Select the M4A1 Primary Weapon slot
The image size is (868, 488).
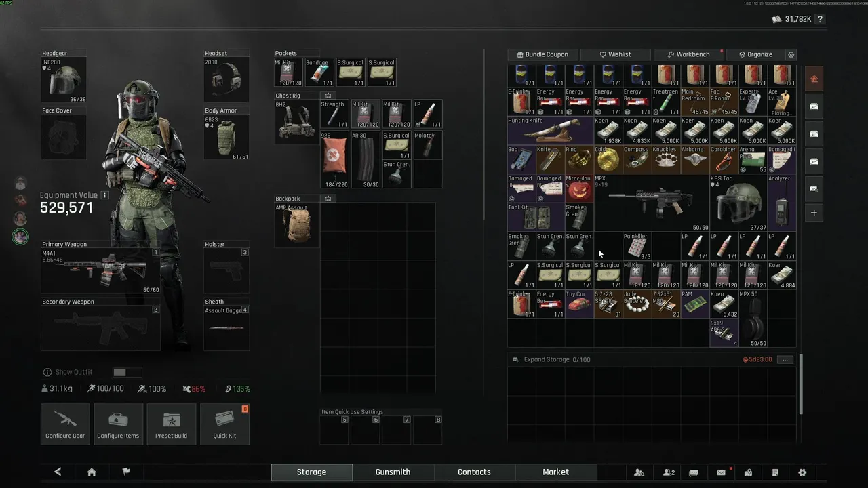(x=100, y=271)
